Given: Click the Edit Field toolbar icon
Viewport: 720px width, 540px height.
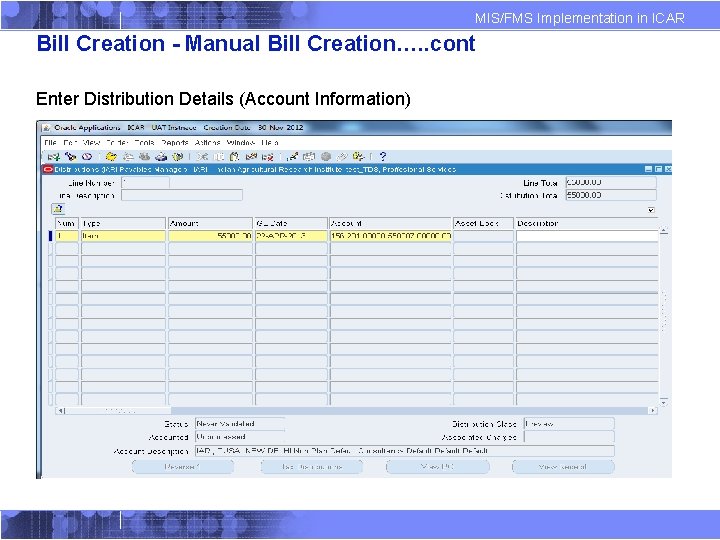Looking at the screenshot, I should 292,157.
